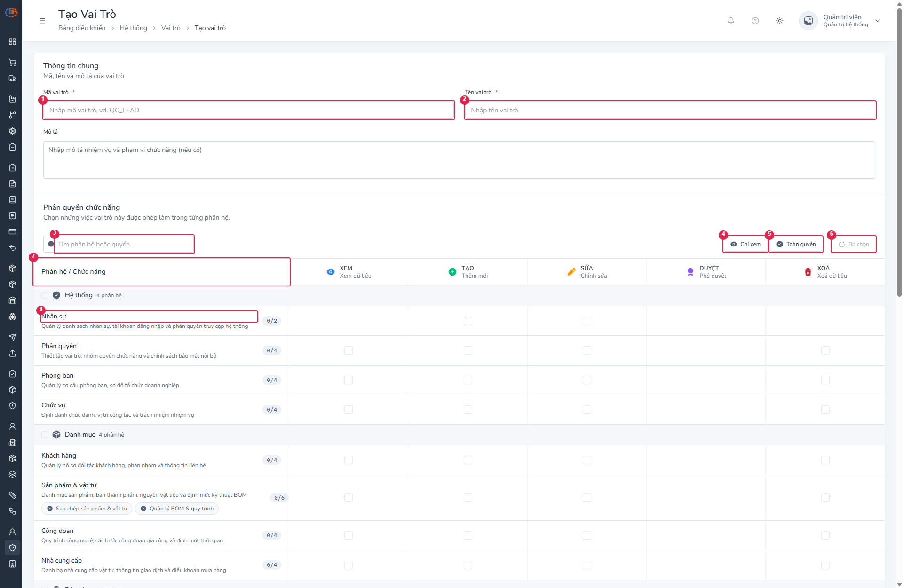Image resolution: width=903 pixels, height=588 pixels.
Task: Toggle the sidebar with the hamburger button
Action: coord(42,21)
